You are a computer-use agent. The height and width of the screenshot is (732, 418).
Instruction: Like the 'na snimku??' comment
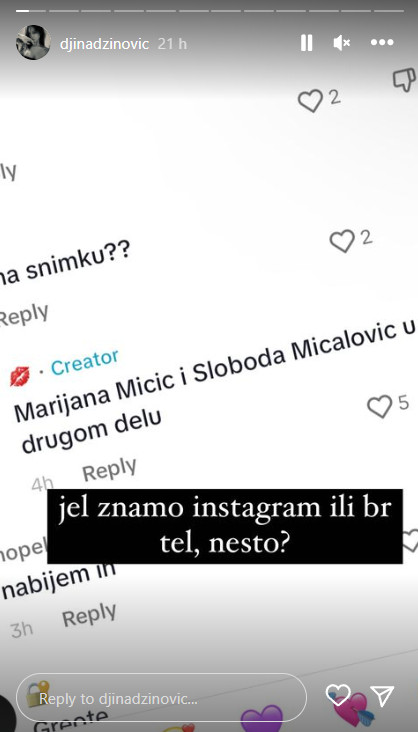click(342, 241)
